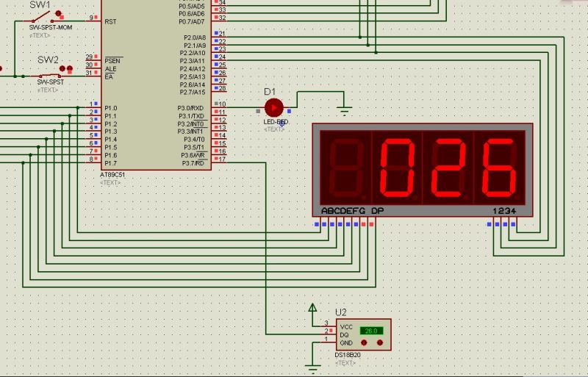Click the ALE pin label
The width and height of the screenshot is (588, 377).
[110, 69]
